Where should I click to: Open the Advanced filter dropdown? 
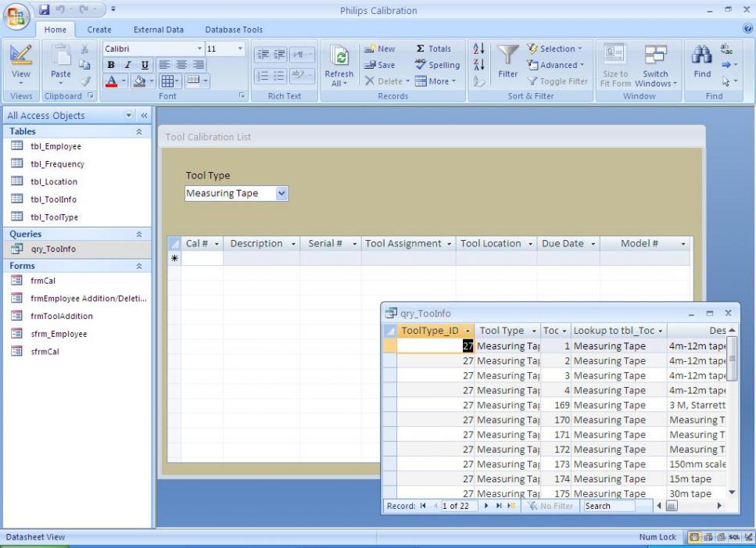[555, 65]
